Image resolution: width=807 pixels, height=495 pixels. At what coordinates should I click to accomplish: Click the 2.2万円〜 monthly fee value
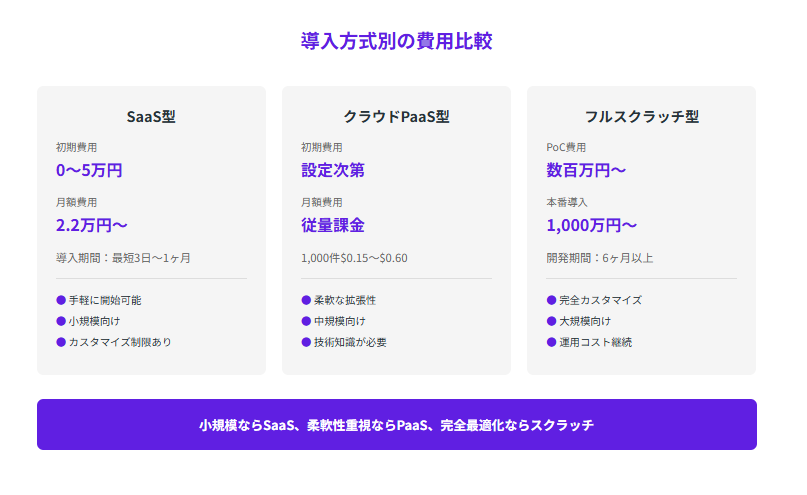[92, 224]
